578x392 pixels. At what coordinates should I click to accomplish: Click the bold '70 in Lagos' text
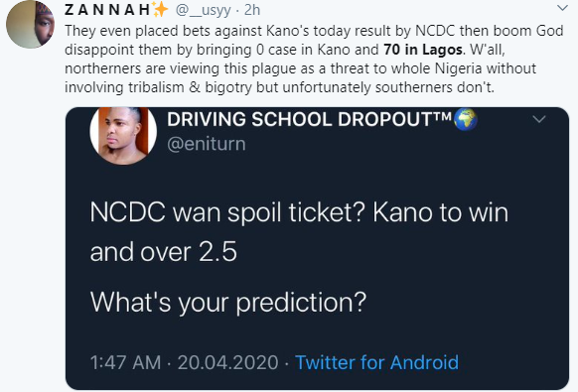click(x=423, y=50)
